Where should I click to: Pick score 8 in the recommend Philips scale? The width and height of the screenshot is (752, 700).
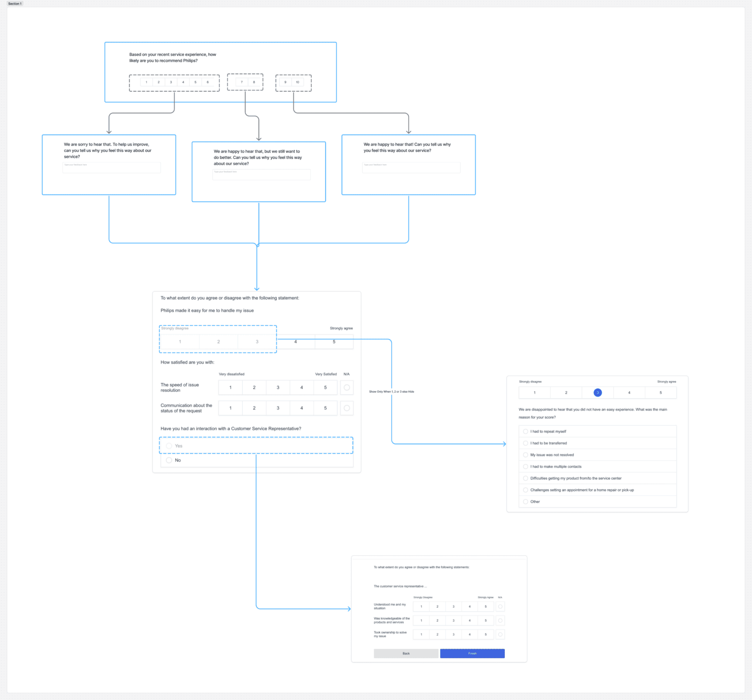254,82
